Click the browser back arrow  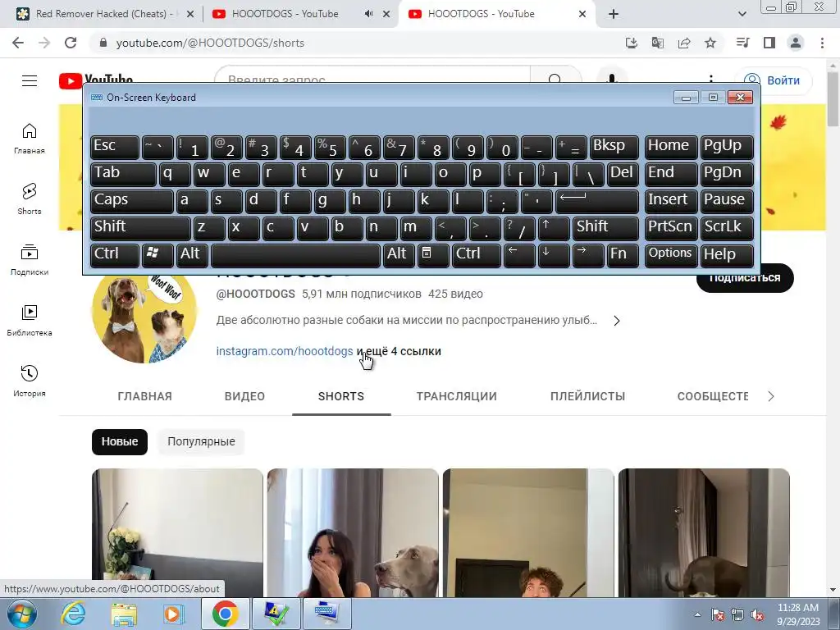pyautogui.click(x=18, y=43)
